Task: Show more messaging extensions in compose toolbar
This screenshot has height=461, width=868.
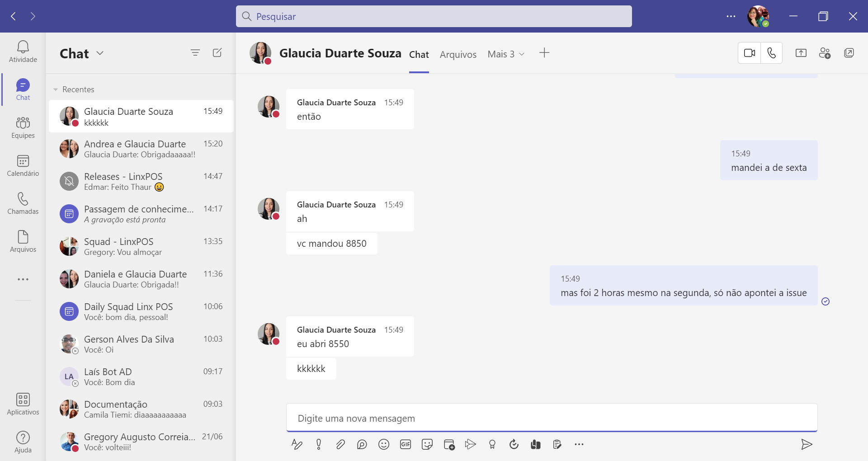Action: click(x=579, y=445)
